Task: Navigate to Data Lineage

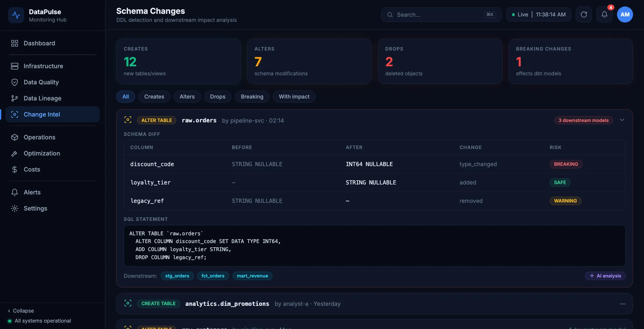Action: [52, 98]
